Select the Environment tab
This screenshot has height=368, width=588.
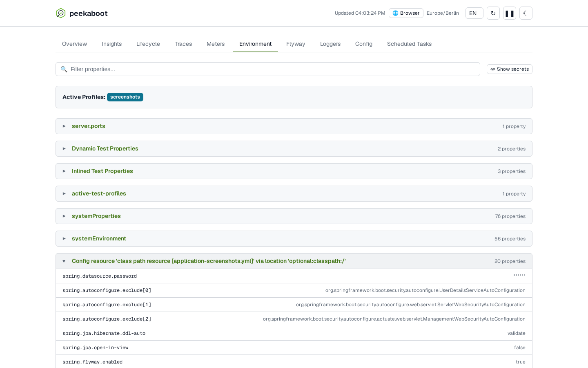click(255, 44)
